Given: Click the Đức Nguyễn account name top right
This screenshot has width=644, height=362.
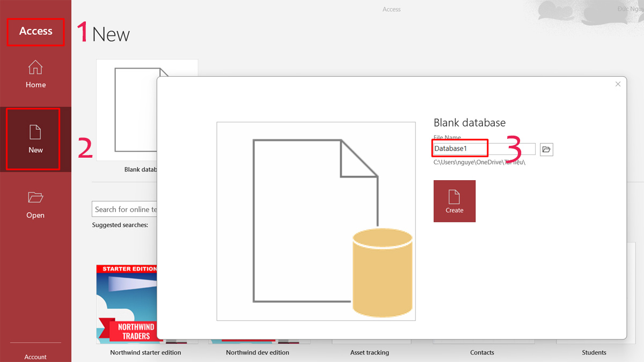Looking at the screenshot, I should pos(631,9).
